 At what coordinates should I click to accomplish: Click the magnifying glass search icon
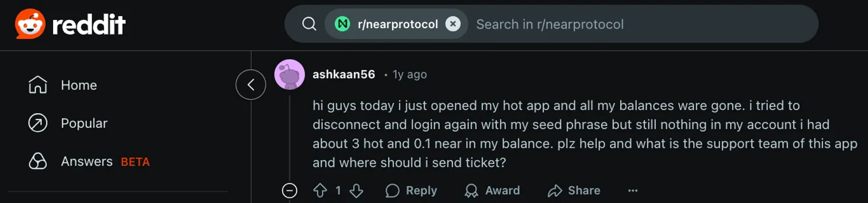pos(309,24)
